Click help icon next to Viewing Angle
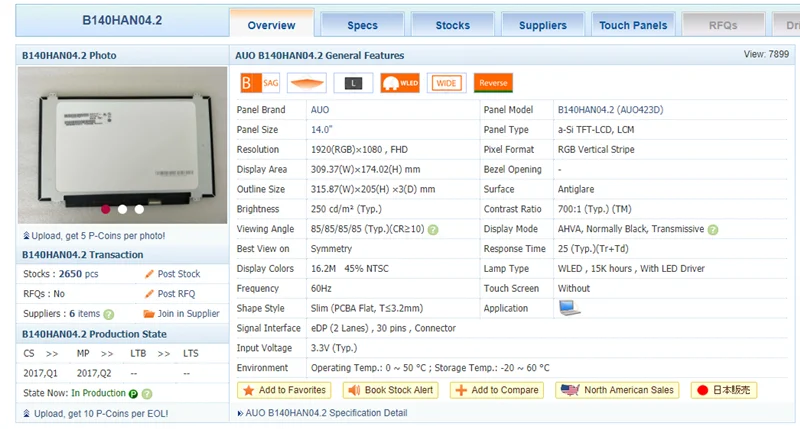The image size is (800, 429). point(433,230)
